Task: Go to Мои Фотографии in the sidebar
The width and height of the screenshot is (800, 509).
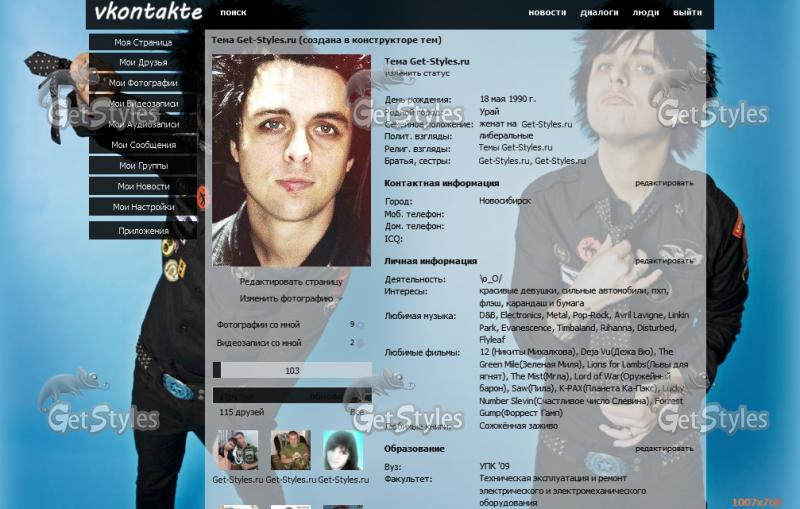Action: [143, 83]
